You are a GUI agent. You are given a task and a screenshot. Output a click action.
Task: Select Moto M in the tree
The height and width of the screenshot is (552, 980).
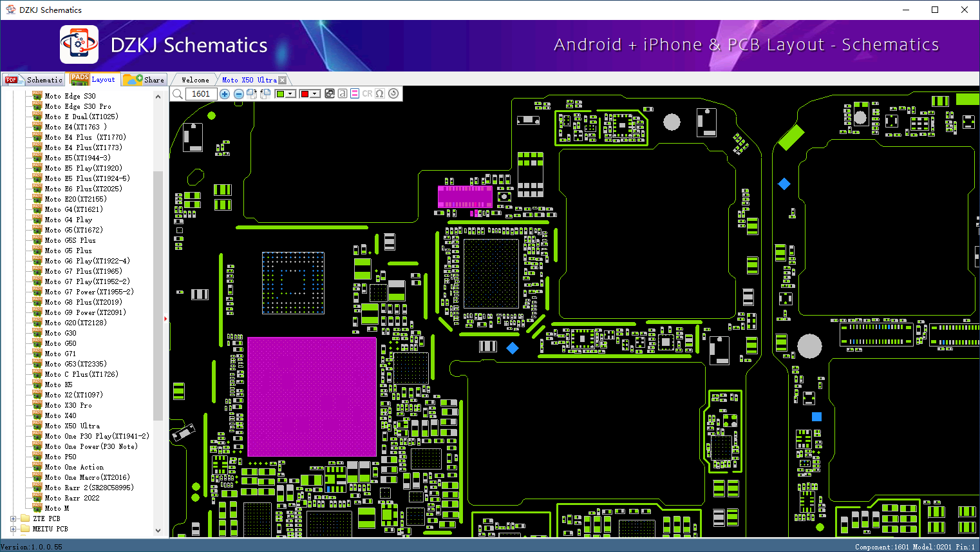click(x=57, y=508)
